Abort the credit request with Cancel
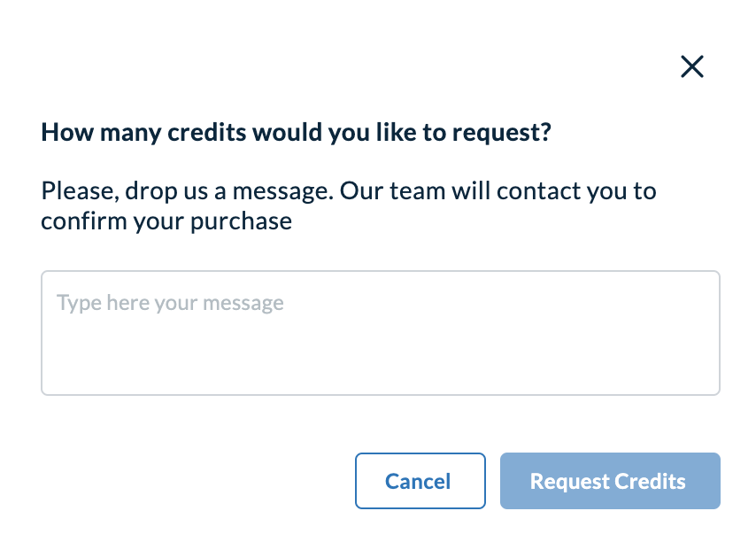This screenshot has height=542, width=756. click(x=420, y=482)
